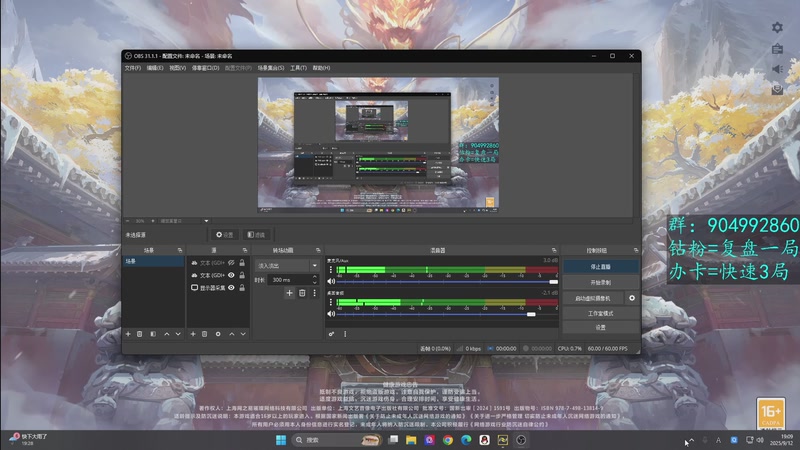Hide the second 文本 (GDI+) source
This screenshot has width=800, height=450.
(x=231, y=275)
